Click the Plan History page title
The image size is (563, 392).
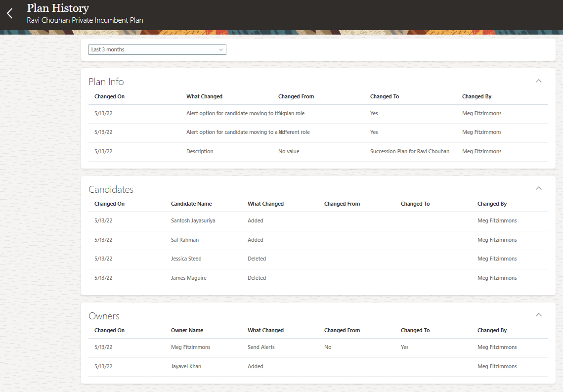(x=58, y=8)
